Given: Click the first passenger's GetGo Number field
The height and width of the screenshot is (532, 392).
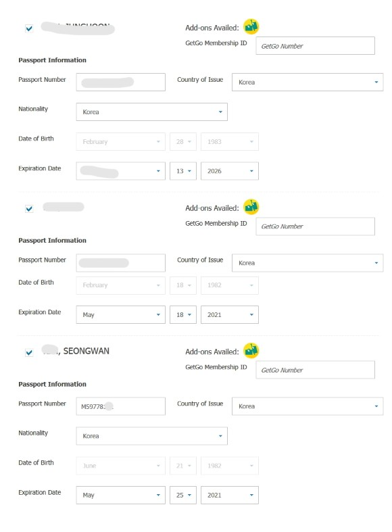Looking at the screenshot, I should coord(316,46).
